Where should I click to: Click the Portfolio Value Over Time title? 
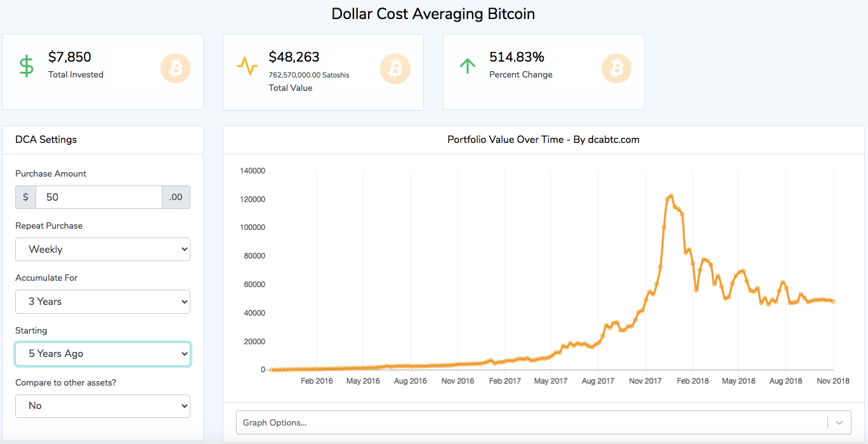(x=543, y=140)
